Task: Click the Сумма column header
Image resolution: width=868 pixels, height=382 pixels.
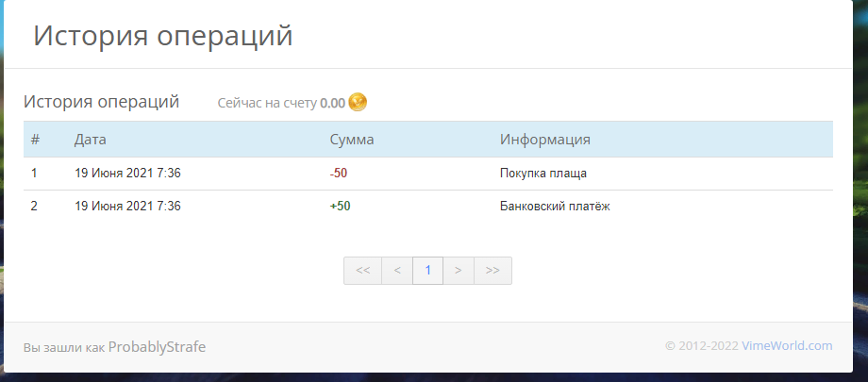Action: pyautogui.click(x=352, y=140)
